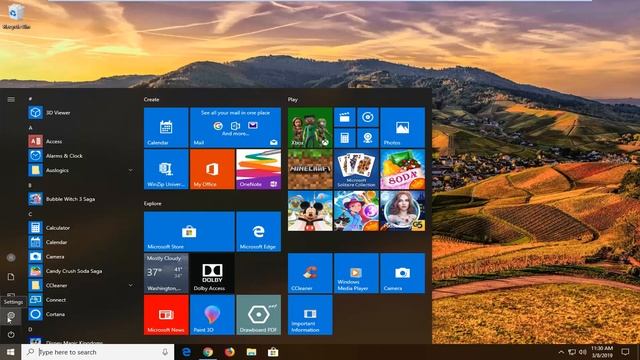Screen dimensions: 640x360
Task: Open the Action Center notifications icon
Action: coord(625,352)
